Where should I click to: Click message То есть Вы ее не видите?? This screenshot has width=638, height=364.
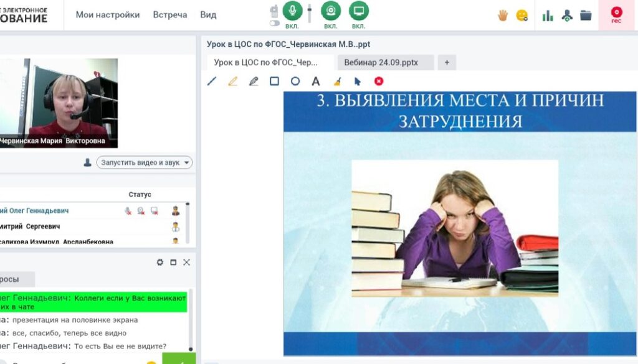(x=120, y=346)
